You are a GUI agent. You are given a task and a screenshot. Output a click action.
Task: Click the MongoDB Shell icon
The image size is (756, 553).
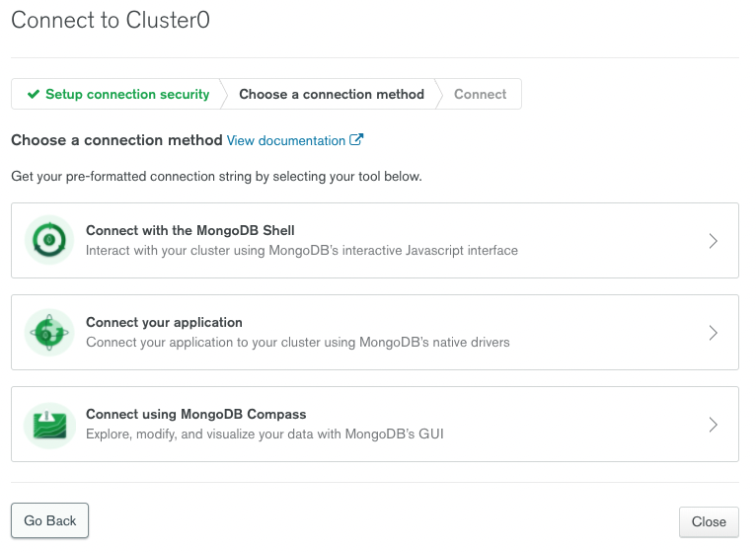(49, 240)
